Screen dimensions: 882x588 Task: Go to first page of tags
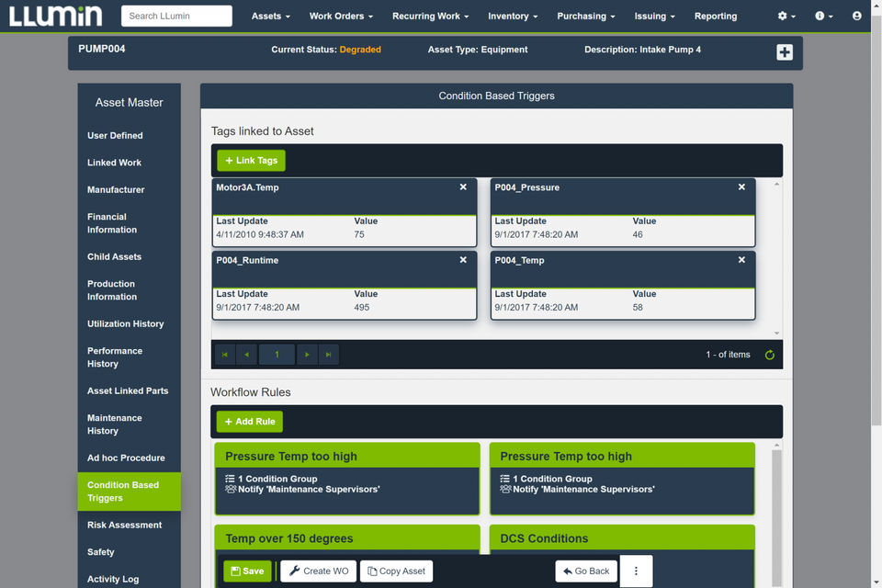coord(224,355)
